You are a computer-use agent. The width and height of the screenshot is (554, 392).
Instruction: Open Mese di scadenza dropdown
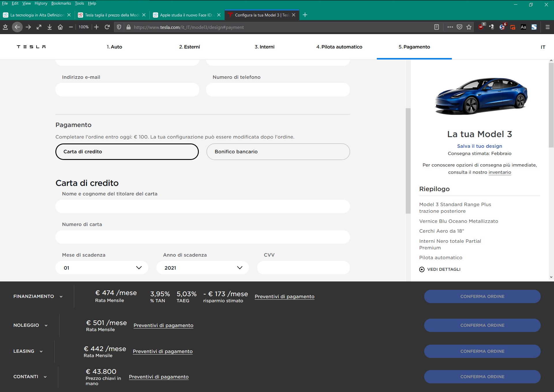(102, 268)
